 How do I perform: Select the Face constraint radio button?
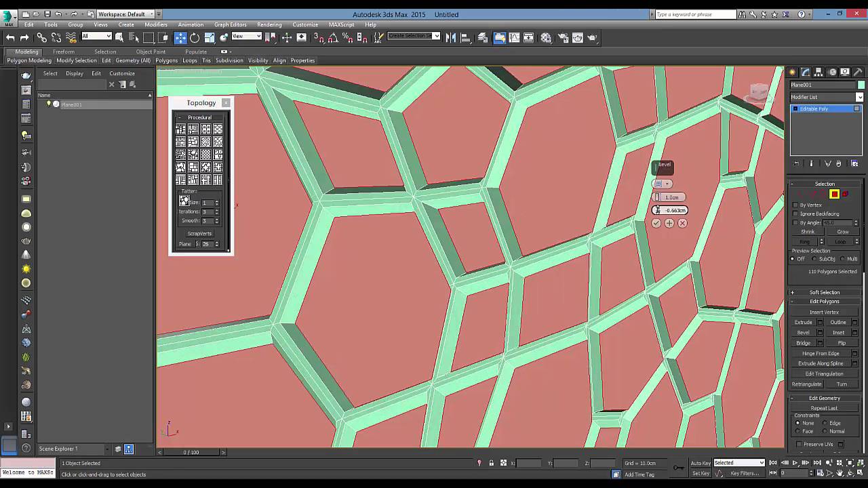[798, 431]
